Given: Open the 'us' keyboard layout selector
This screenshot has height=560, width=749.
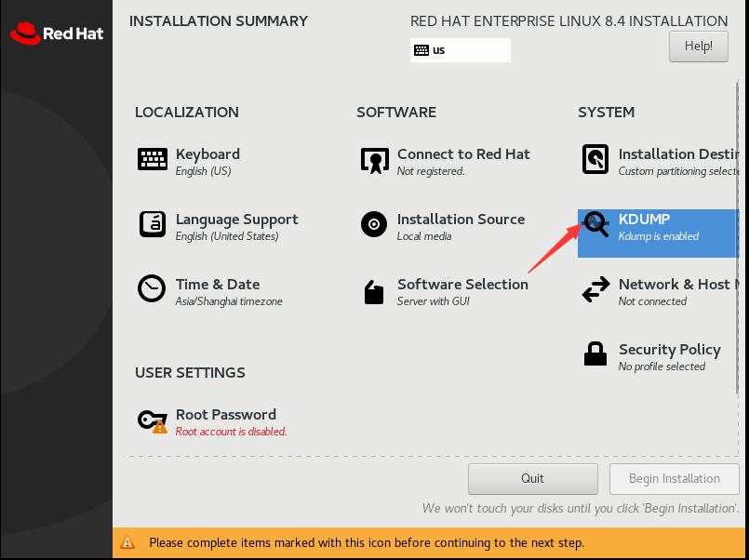Looking at the screenshot, I should pos(460,50).
